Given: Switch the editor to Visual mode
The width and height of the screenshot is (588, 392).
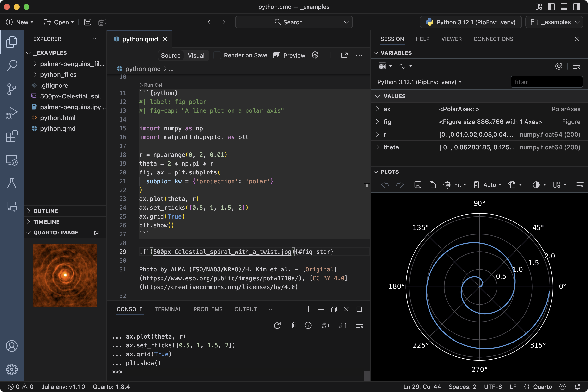Looking at the screenshot, I should click(196, 55).
